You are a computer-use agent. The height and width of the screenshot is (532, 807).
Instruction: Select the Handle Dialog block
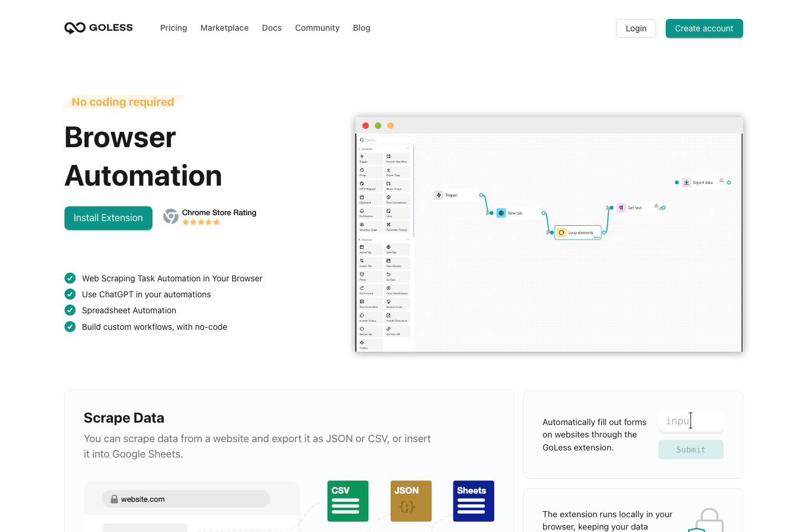[371, 317]
